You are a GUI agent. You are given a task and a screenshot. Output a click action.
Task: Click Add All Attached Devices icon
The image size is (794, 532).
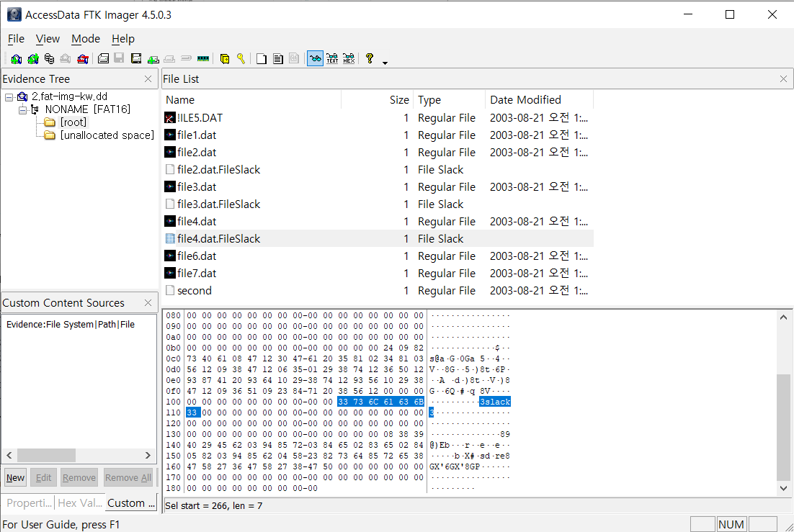coord(33,59)
